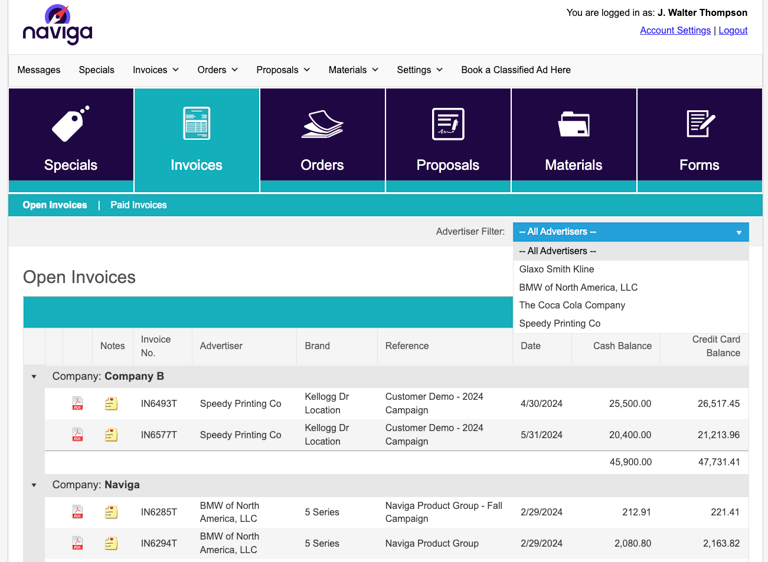Screen dimensions: 768x562
Task: Open PDF icon for invoice IN6493T
Action: click(x=77, y=404)
